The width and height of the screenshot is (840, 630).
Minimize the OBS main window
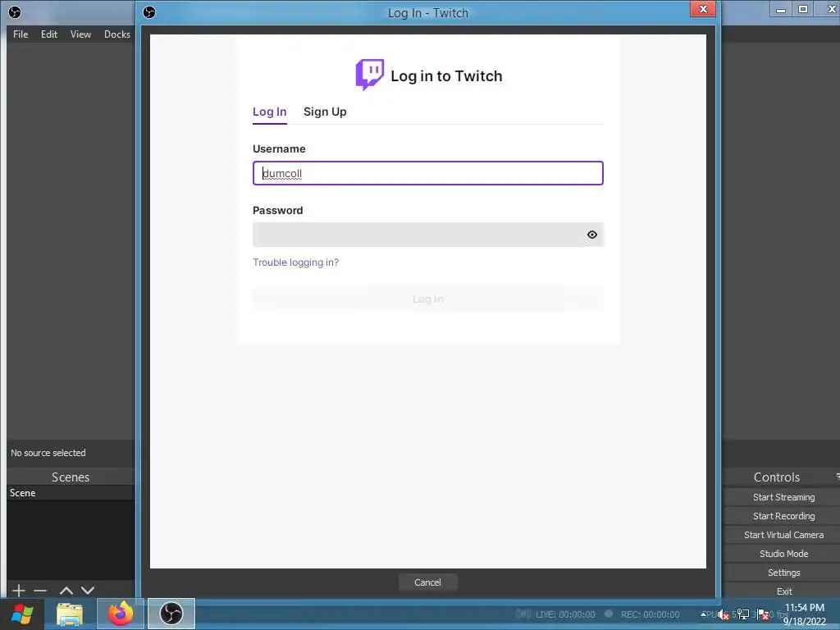tap(781, 8)
